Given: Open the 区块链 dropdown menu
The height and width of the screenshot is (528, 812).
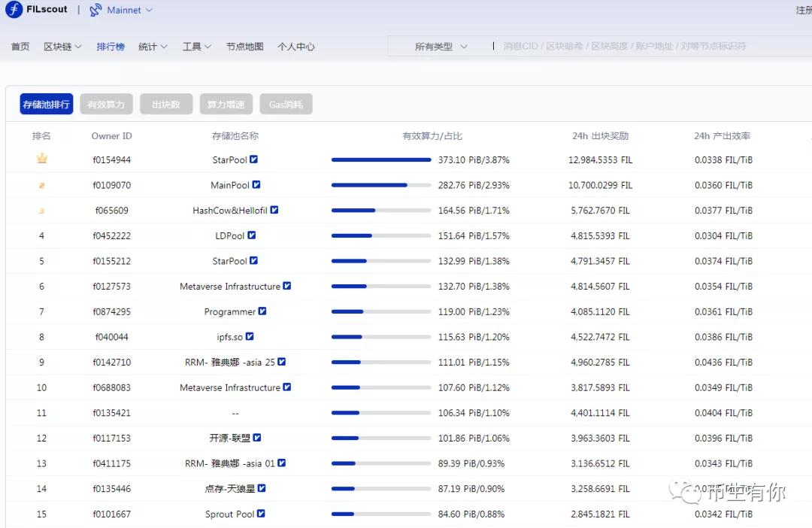Looking at the screenshot, I should tap(62, 46).
